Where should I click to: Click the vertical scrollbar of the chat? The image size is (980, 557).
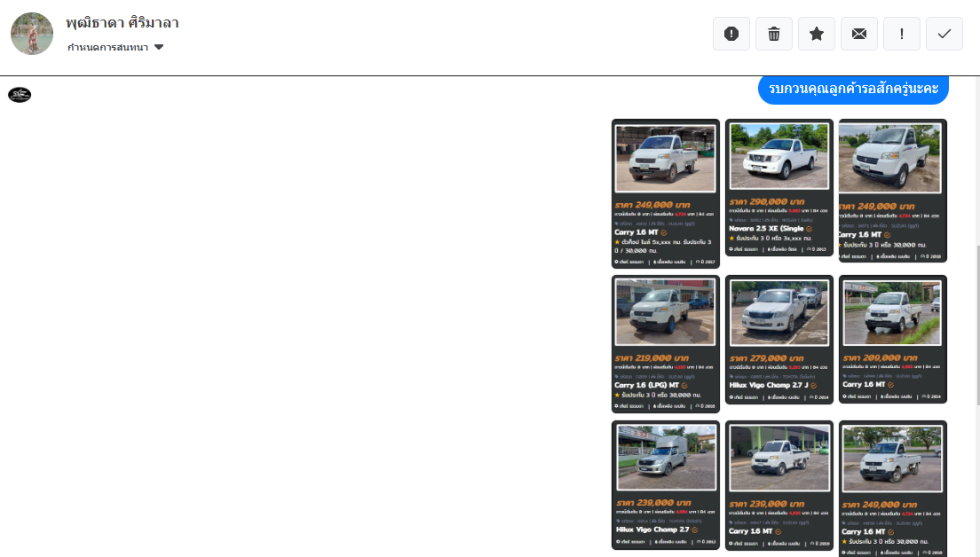coord(978,325)
